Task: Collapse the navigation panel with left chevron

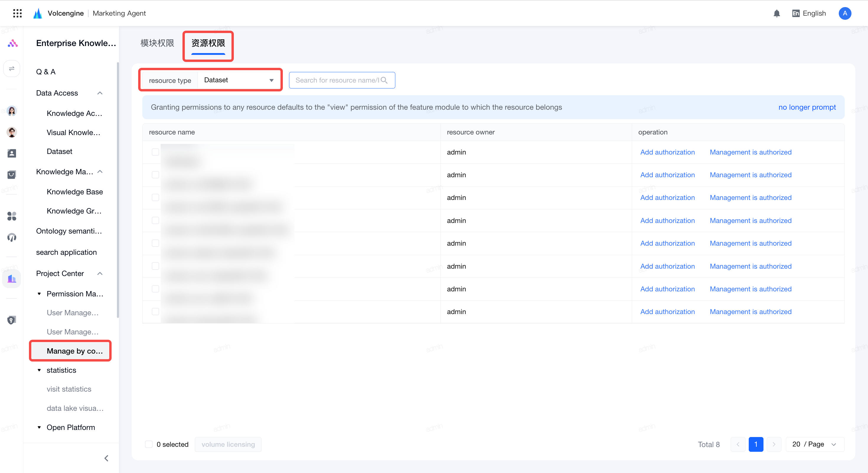Action: (x=107, y=458)
